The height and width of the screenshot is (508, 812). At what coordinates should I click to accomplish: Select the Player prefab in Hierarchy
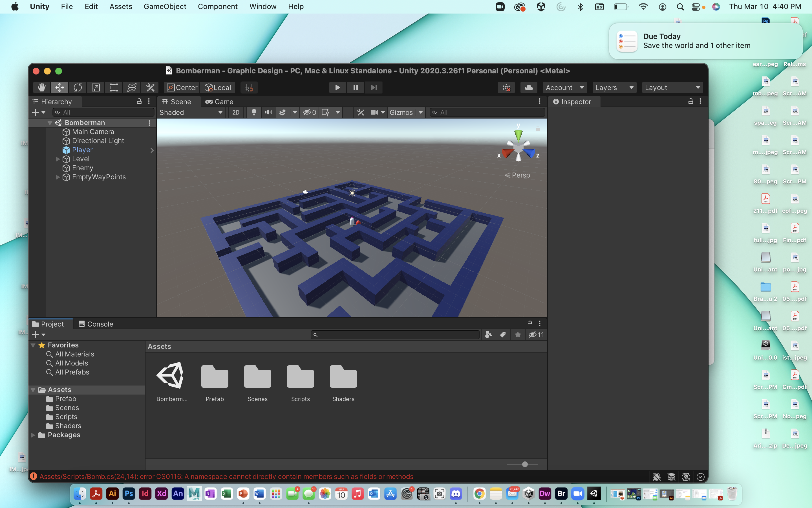click(82, 150)
